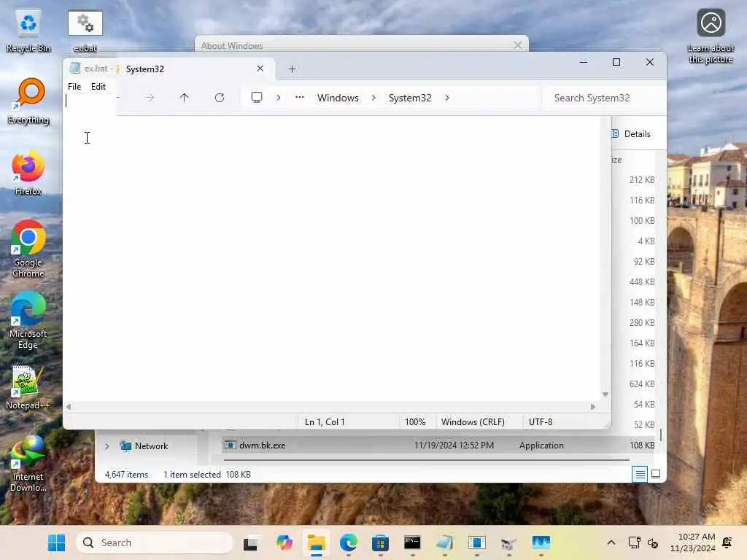Open the Windows Start menu
This screenshot has height=560, width=747.
(x=57, y=542)
